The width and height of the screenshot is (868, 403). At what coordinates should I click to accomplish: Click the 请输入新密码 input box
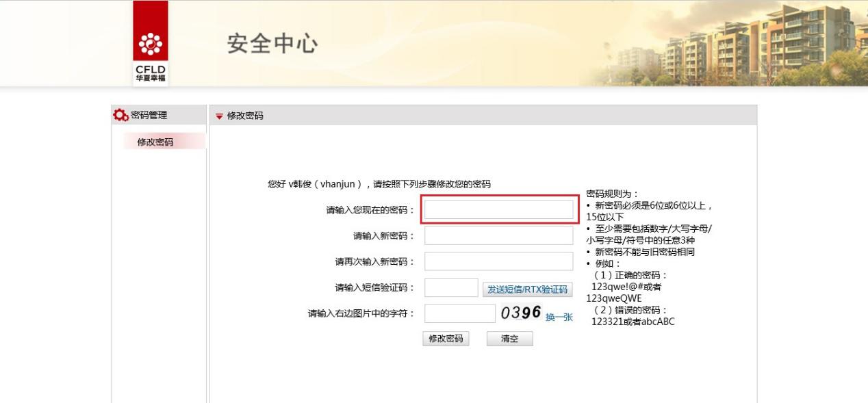coord(498,235)
